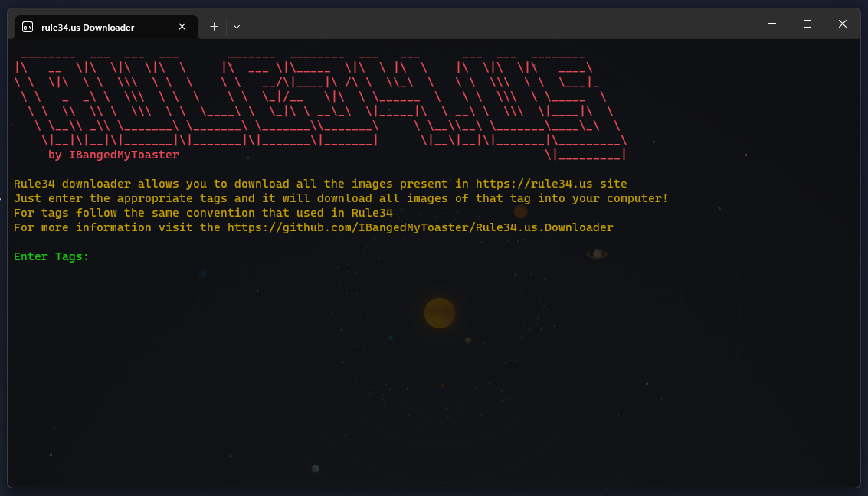The image size is (868, 496).
Task: Open a new tab with the plus button
Action: click(214, 26)
